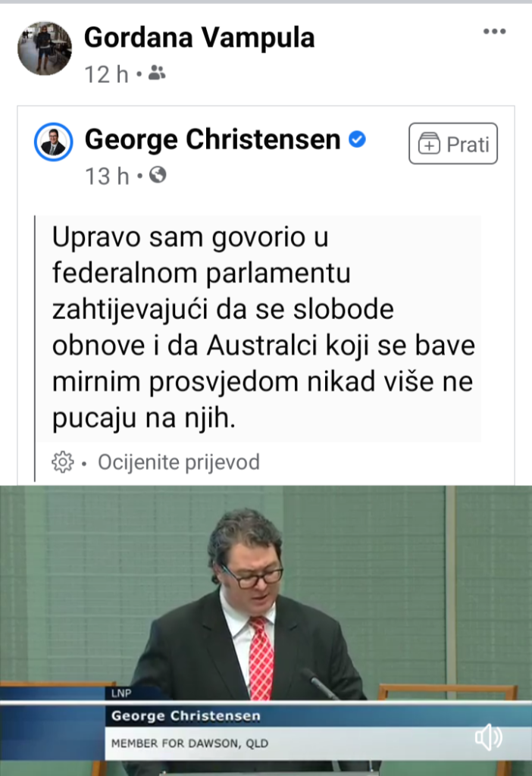Image resolution: width=532 pixels, height=776 pixels.
Task: Open the 13 h shared post timestamp
Action: (x=107, y=177)
